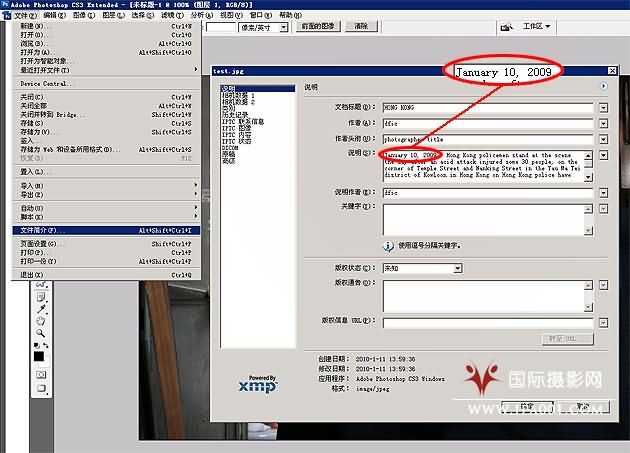The width and height of the screenshot is (630, 453).
Task: Open the 编辑 menu
Action: 54,15
